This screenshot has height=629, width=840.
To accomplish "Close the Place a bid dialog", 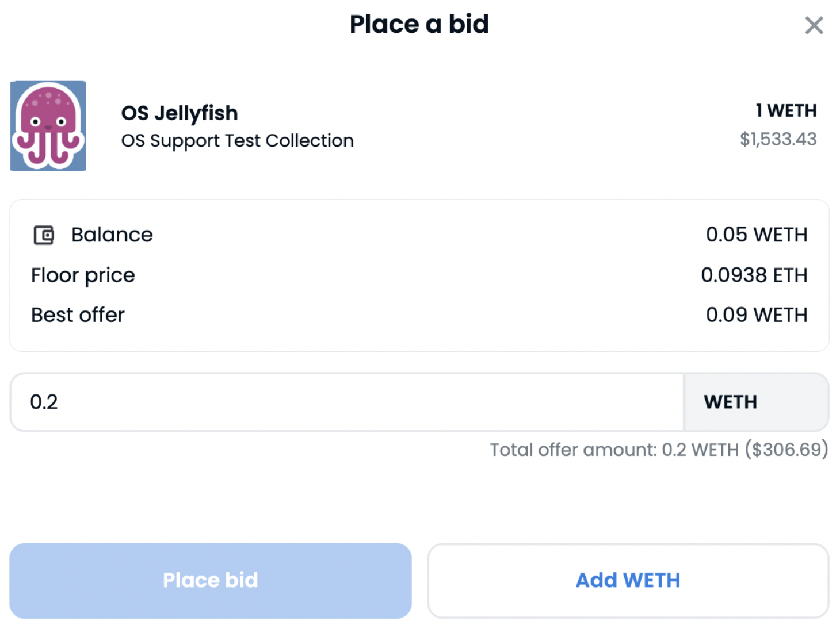I will 814,25.
